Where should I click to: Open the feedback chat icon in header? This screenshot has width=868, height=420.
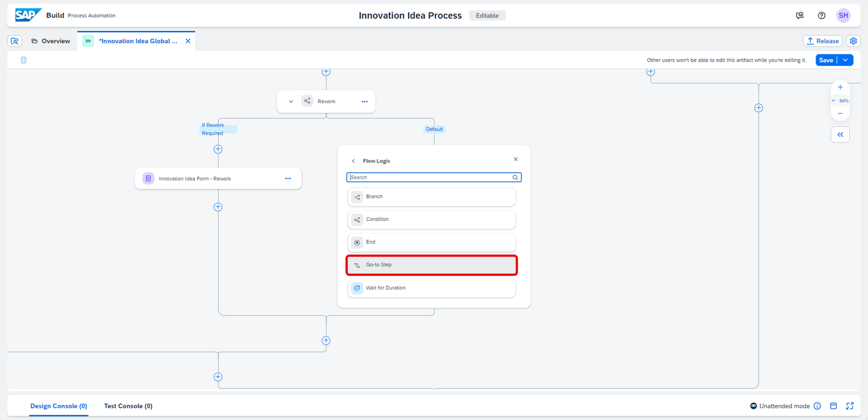tap(800, 16)
